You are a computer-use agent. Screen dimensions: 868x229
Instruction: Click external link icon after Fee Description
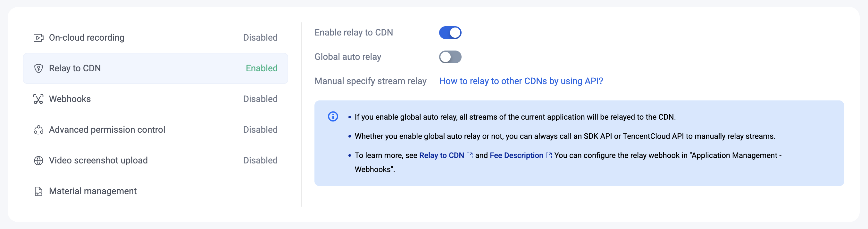(548, 155)
